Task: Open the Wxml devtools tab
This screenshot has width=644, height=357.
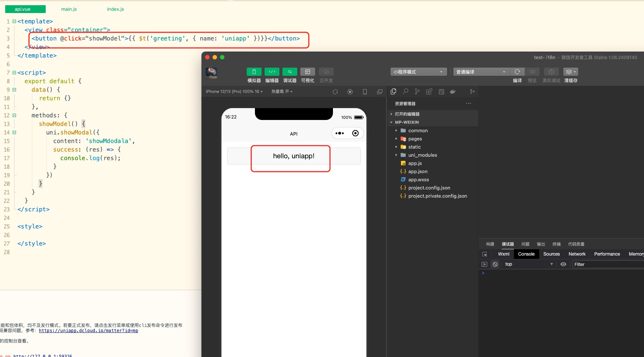Action: click(504, 254)
